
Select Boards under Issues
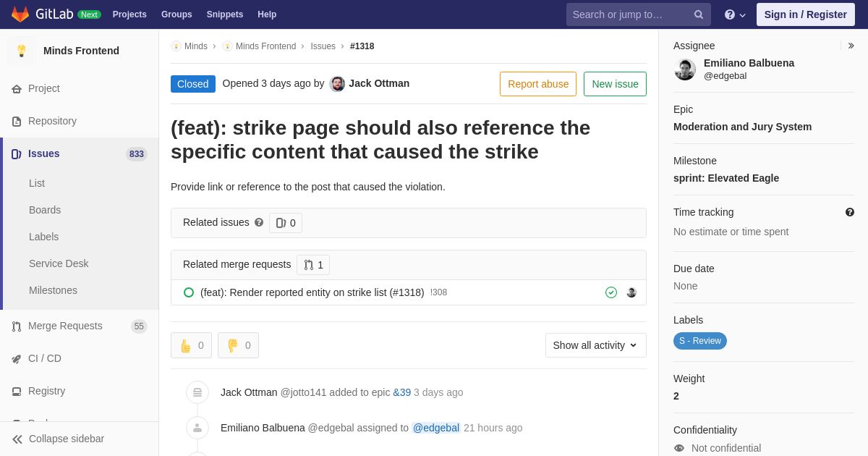click(45, 210)
